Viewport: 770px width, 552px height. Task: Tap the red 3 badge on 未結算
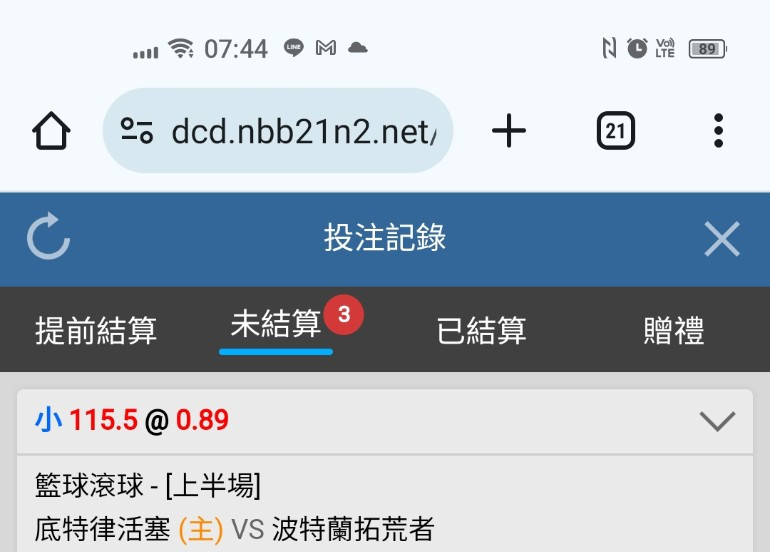(344, 314)
